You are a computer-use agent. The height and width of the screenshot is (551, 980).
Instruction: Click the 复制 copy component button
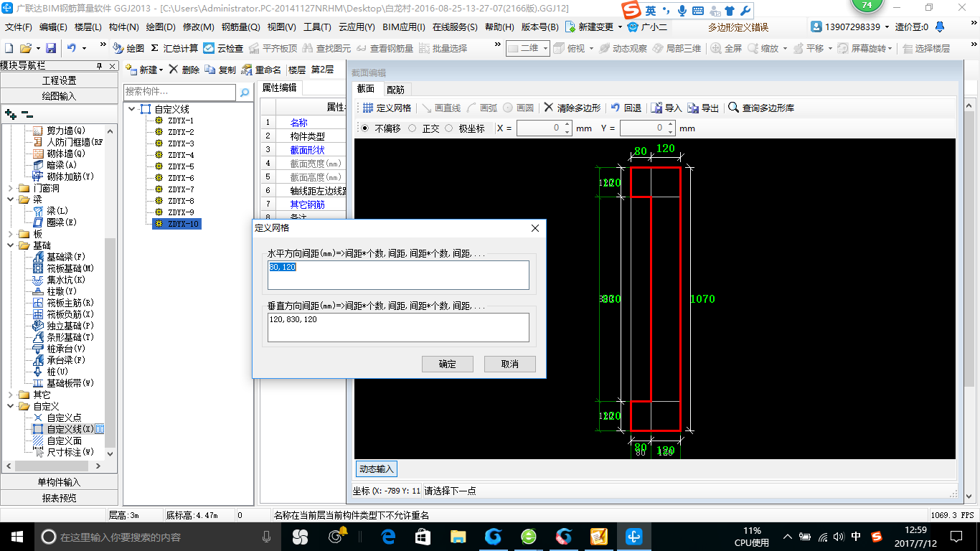pos(220,70)
